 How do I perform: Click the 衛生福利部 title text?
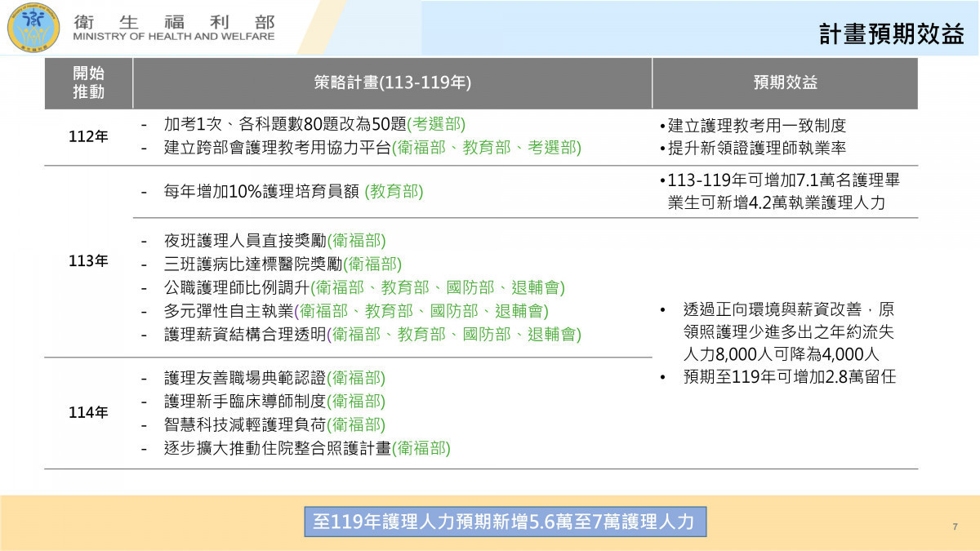[x=174, y=21]
